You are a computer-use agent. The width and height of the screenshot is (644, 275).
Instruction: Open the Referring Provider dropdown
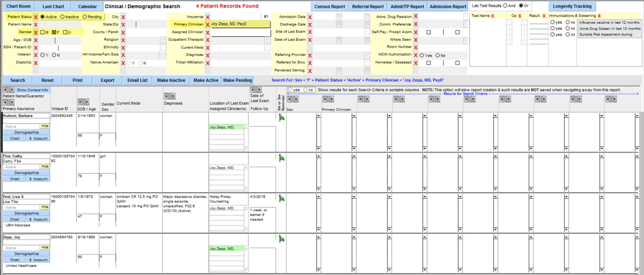click(x=339, y=55)
